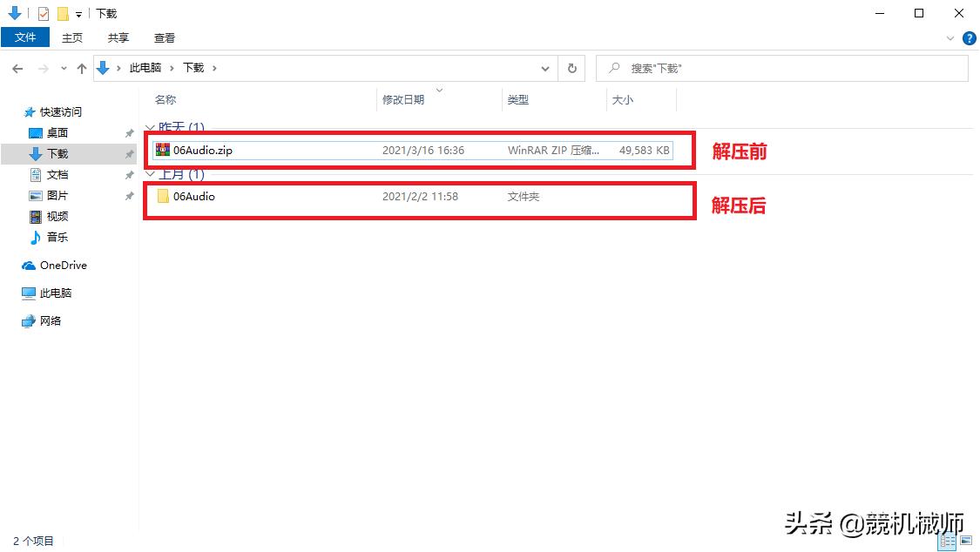The width and height of the screenshot is (980, 552).
Task: Click the 文件夹 type cell
Action: point(524,196)
